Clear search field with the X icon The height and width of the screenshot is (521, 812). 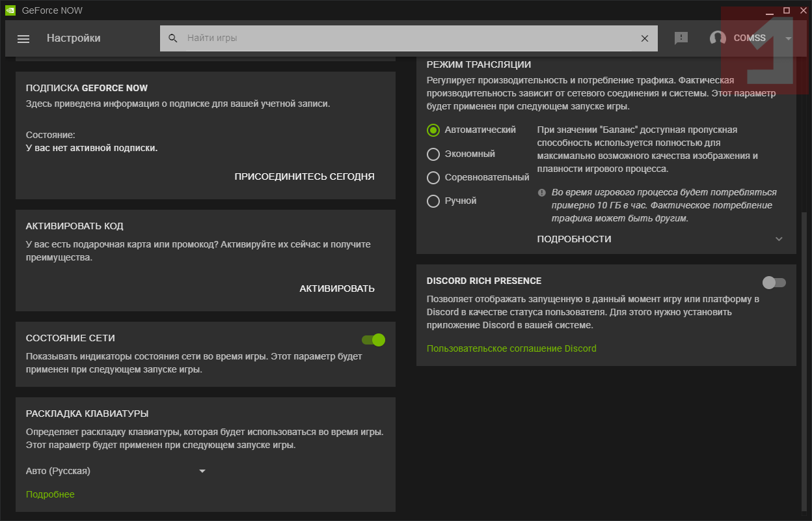point(645,38)
